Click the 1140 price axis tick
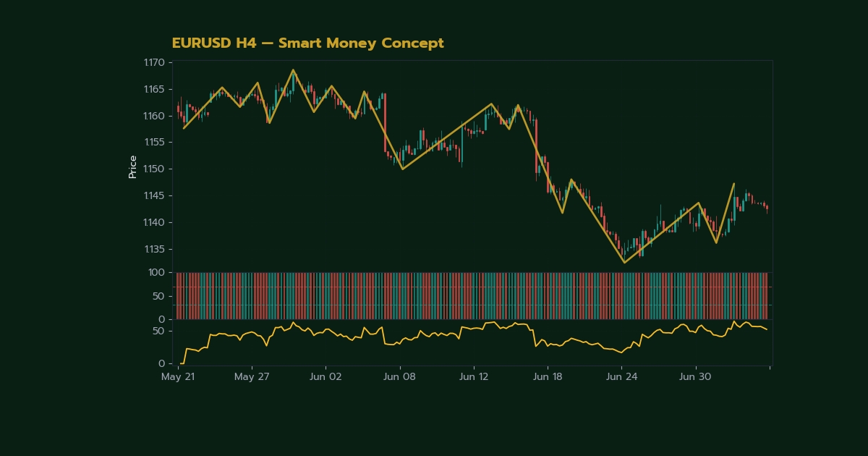Viewport: 868px width, 456px height. click(154, 222)
